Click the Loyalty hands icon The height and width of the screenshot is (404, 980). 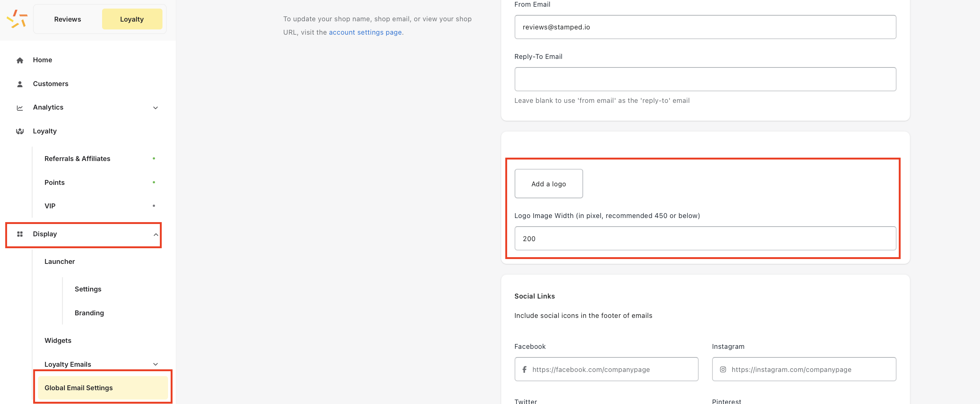tap(20, 131)
